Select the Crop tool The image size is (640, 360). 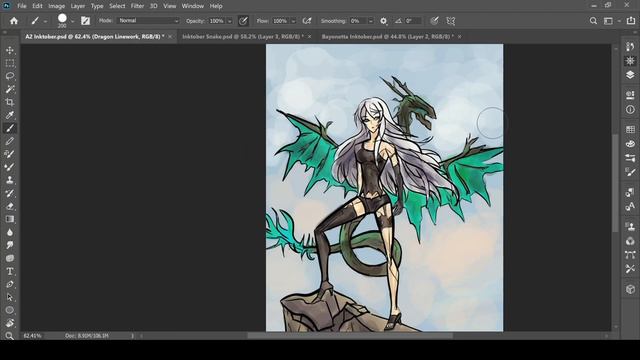(x=10, y=102)
